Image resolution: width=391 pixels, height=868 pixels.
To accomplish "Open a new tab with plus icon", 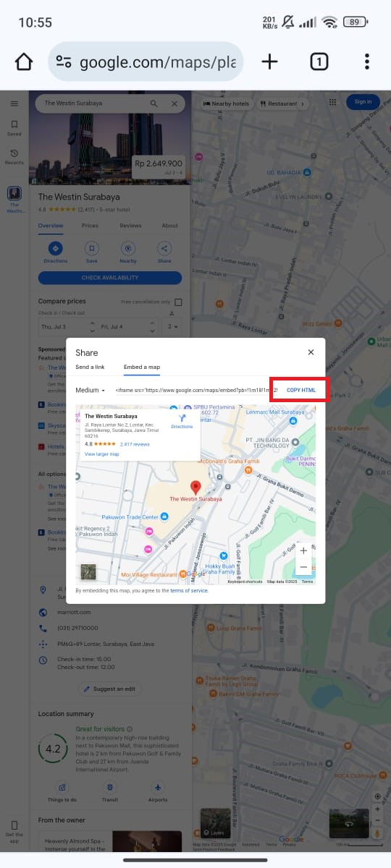I will (x=269, y=61).
